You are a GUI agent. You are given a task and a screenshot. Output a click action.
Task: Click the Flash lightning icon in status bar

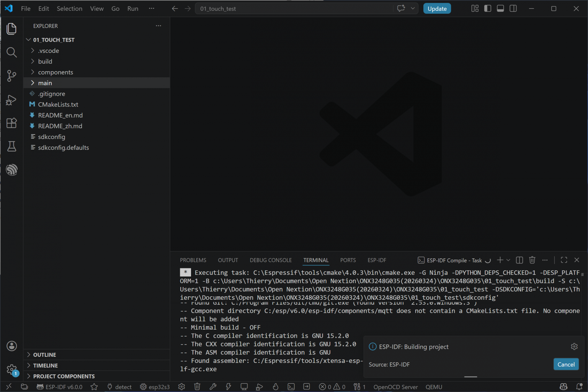228,387
